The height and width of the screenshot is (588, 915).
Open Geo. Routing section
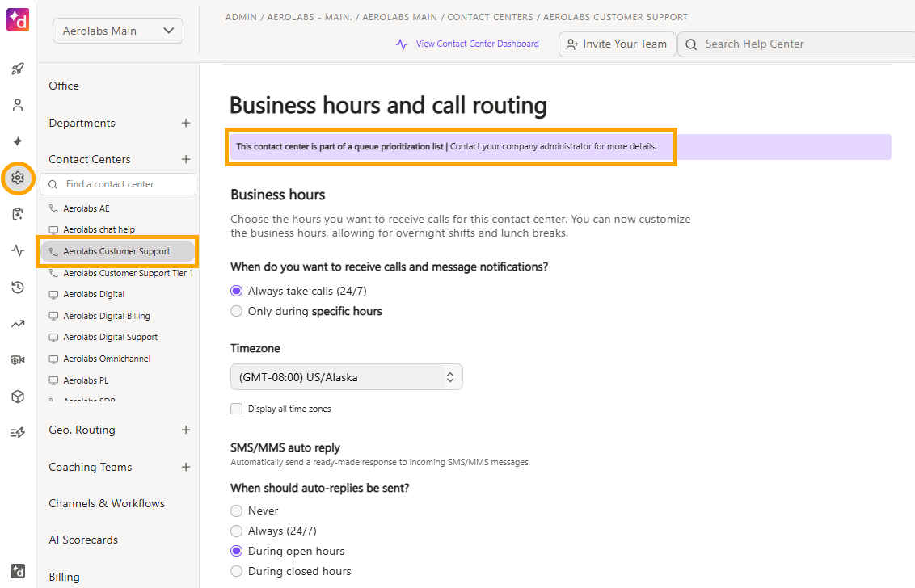[x=82, y=430]
